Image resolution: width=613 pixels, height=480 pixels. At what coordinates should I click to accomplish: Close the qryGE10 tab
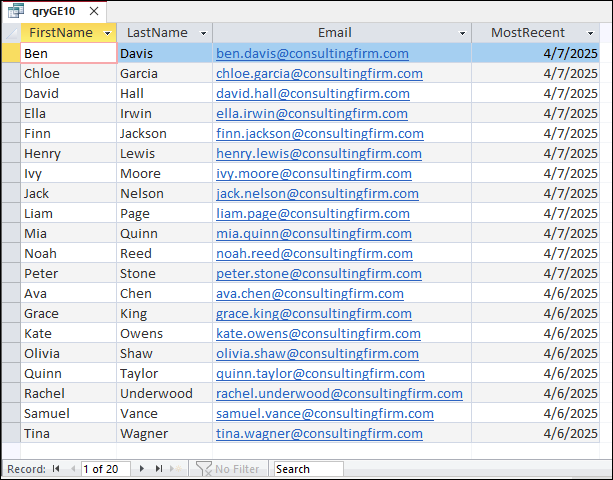pyautogui.click(x=94, y=11)
